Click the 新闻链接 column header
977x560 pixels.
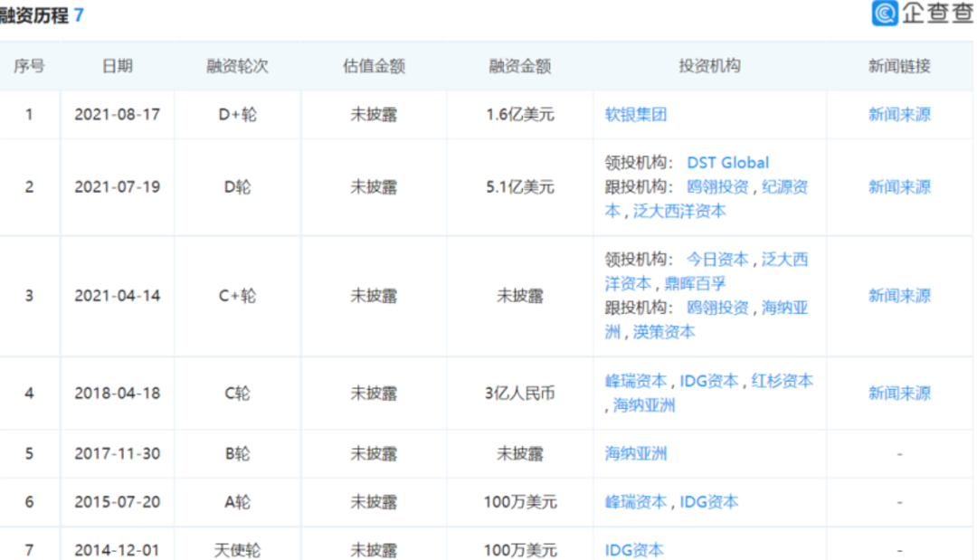click(899, 66)
